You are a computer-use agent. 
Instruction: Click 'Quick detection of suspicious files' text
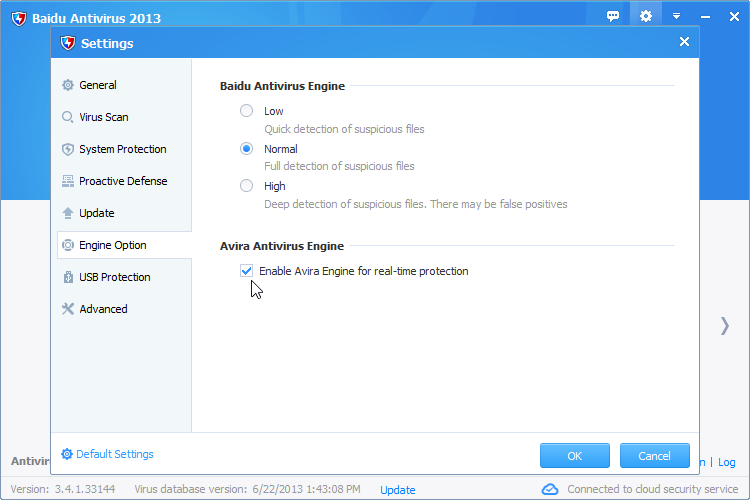coord(344,129)
